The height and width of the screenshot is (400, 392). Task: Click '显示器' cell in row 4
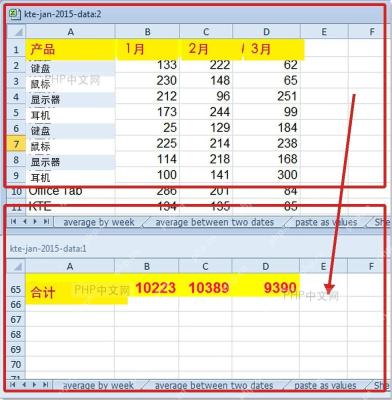point(70,100)
